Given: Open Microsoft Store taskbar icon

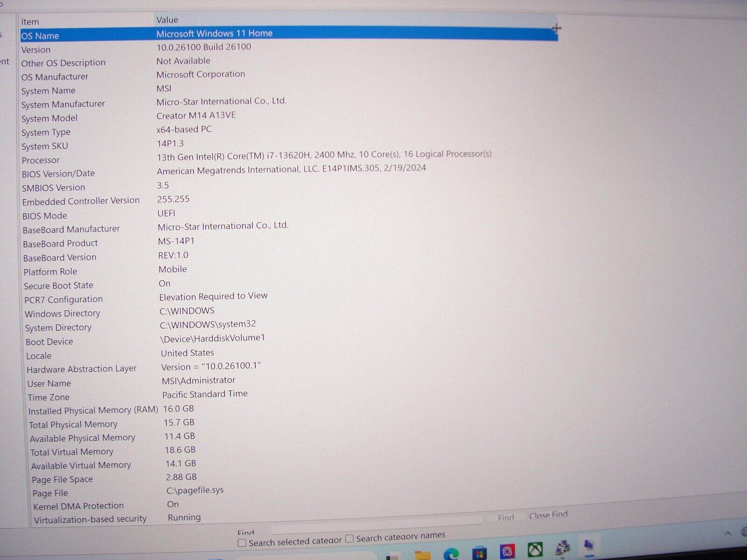Looking at the screenshot, I should [479, 553].
